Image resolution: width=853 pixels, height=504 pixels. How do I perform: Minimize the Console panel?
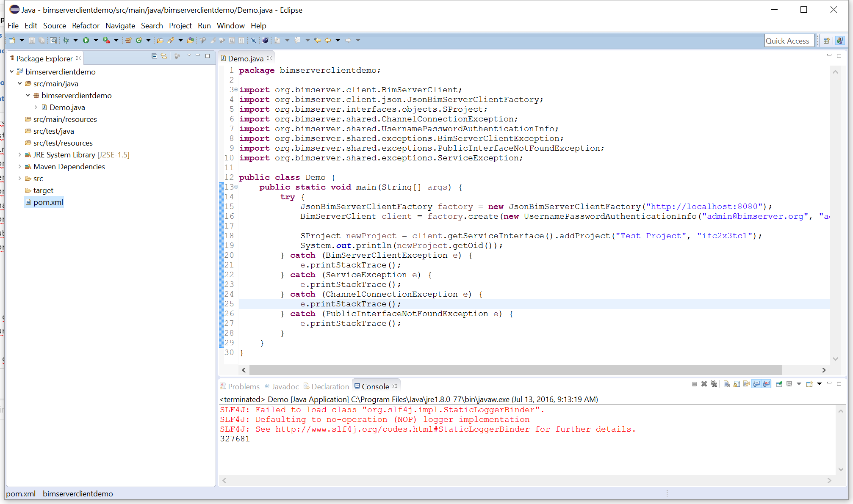coord(829,383)
